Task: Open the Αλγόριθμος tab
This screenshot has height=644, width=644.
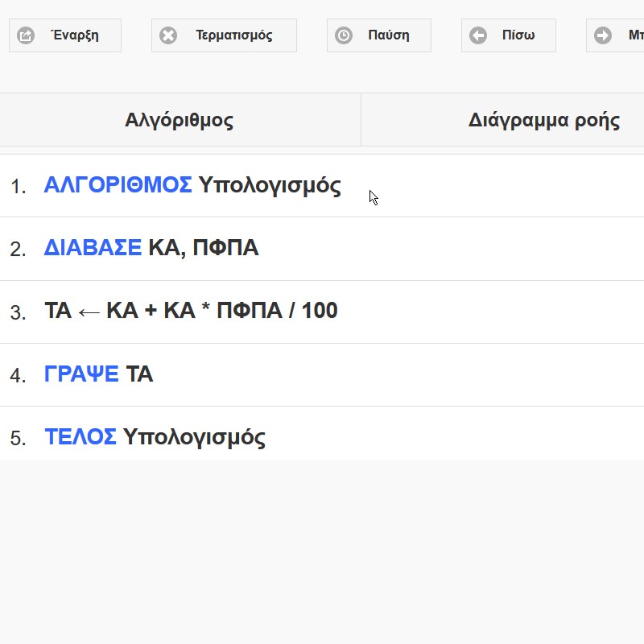Action: 180,120
